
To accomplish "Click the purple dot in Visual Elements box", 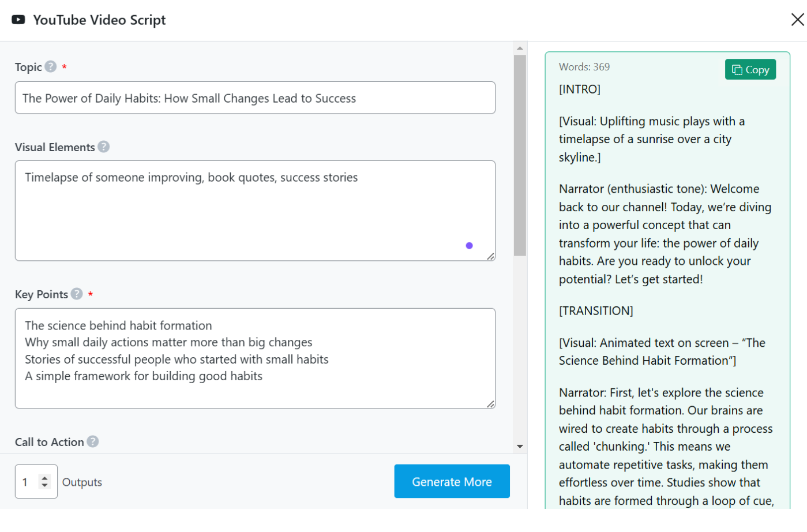I will [x=469, y=246].
